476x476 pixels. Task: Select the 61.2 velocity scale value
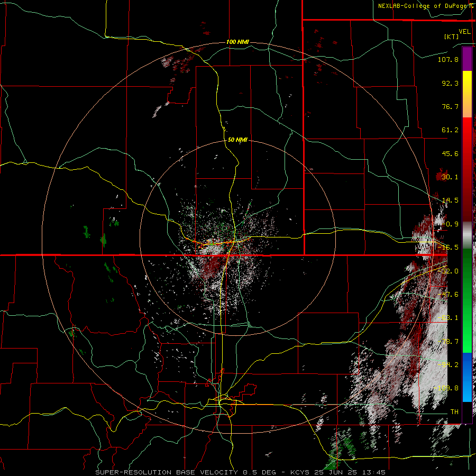(450, 130)
